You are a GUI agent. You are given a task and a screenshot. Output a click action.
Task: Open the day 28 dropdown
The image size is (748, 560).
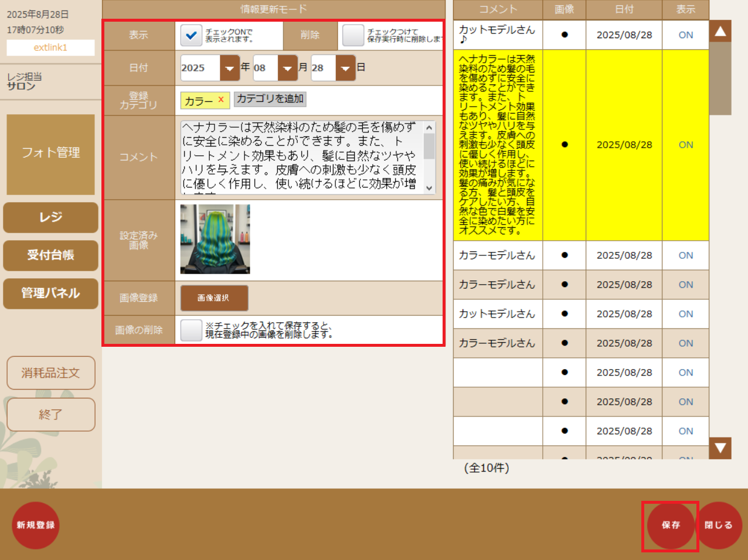345,68
